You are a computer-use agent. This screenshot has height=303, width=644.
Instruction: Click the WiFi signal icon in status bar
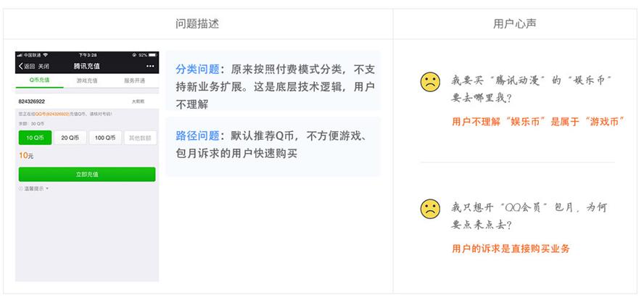(45, 54)
